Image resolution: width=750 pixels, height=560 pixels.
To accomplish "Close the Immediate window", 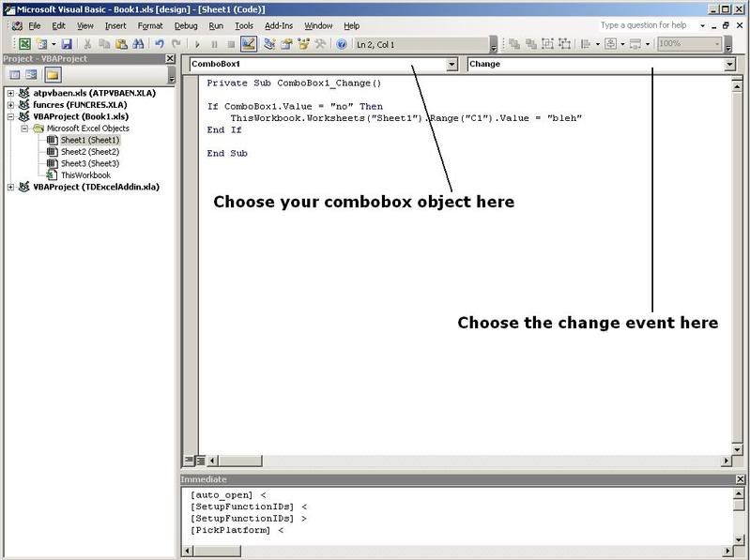I will coord(740,478).
